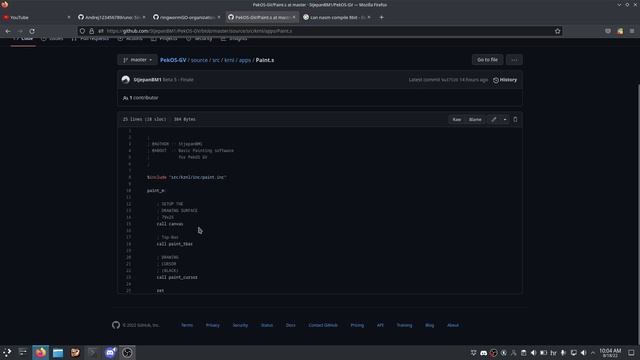Open the repository Code tab
This screenshot has height=360, width=640.
click(23, 39)
